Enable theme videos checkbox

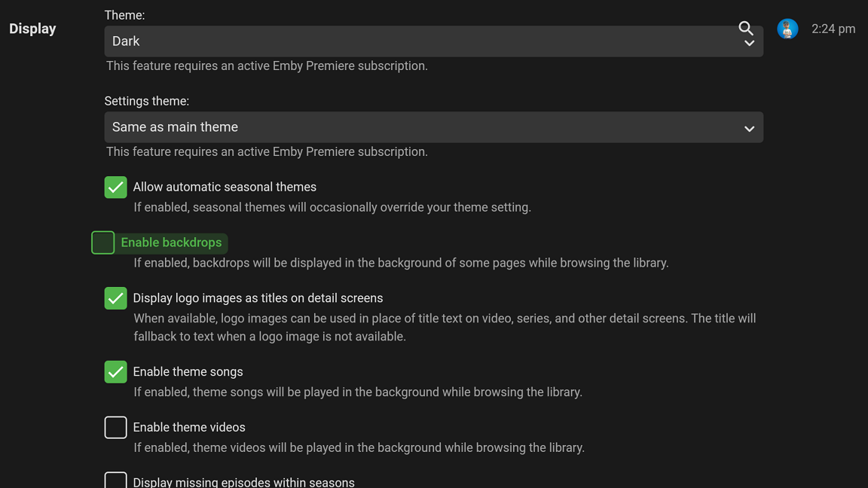[x=115, y=427]
